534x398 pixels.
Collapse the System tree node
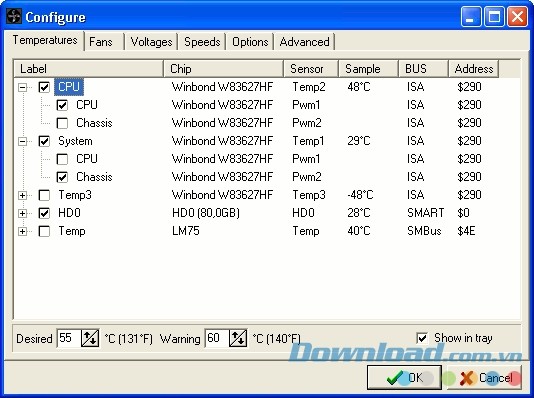click(22, 141)
